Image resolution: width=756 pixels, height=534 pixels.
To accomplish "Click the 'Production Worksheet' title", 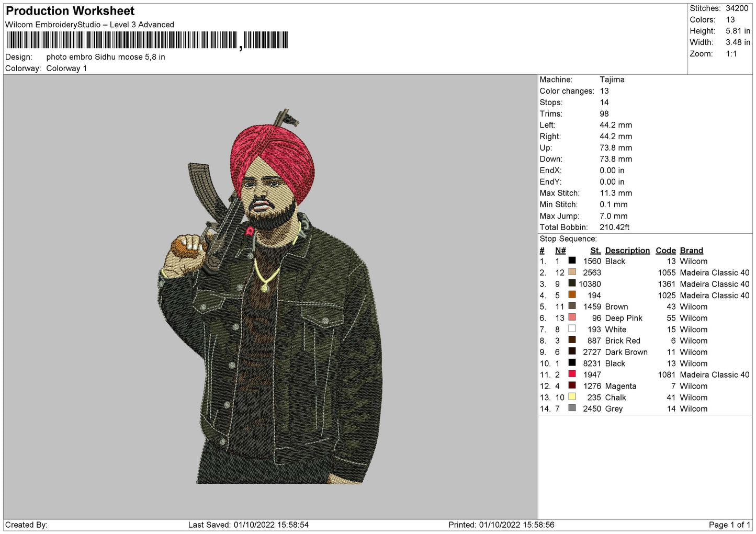I will 70,11.
